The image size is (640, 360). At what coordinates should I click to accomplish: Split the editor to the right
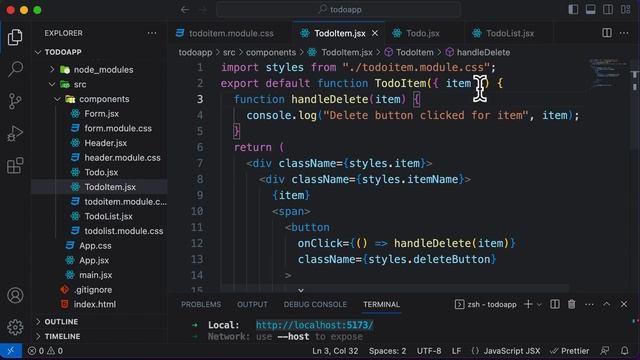point(607,33)
